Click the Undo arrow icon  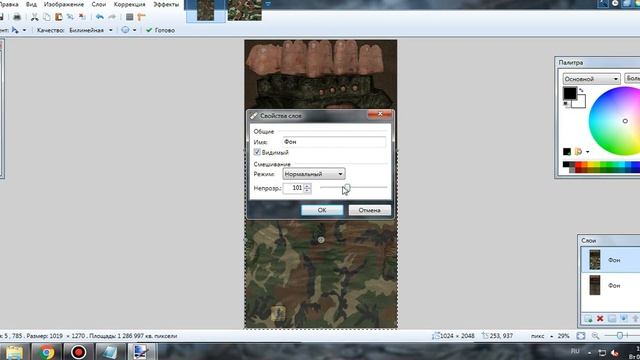pos(100,17)
